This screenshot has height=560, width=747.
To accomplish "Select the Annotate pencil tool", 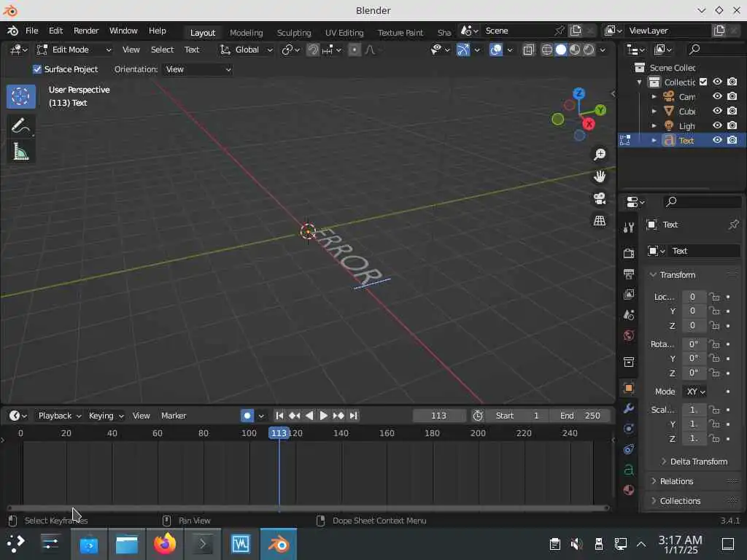I will (x=20, y=126).
